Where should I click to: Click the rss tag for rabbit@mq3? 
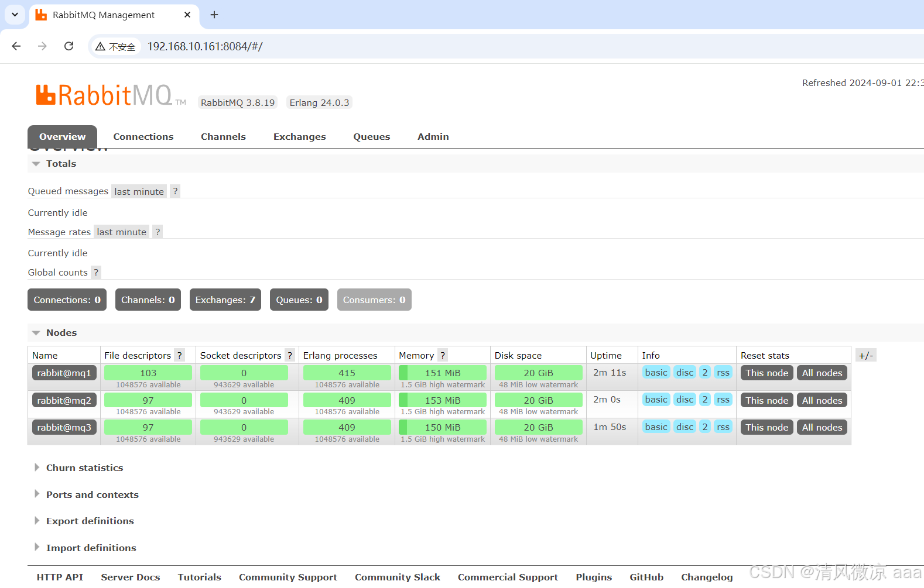(723, 427)
